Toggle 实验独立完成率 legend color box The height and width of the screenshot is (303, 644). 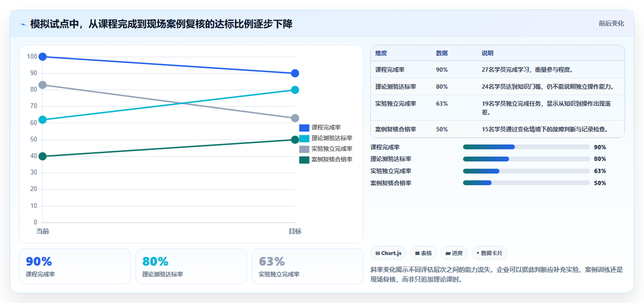(304, 149)
